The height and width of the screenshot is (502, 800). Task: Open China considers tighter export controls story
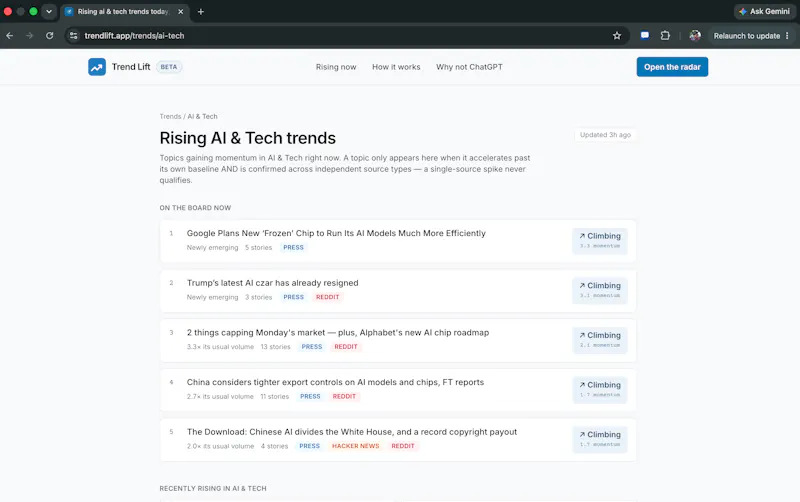(x=335, y=382)
